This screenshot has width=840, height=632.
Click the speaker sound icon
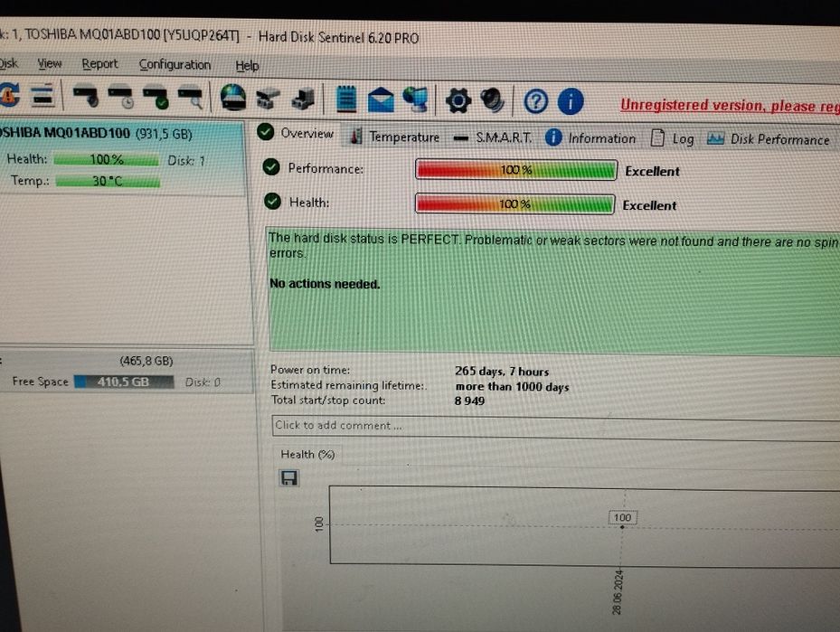(x=492, y=100)
